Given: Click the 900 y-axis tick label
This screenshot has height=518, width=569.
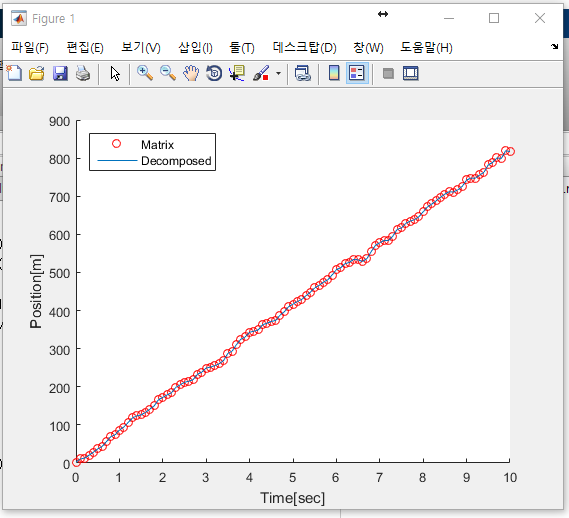Looking at the screenshot, I should [60, 122].
